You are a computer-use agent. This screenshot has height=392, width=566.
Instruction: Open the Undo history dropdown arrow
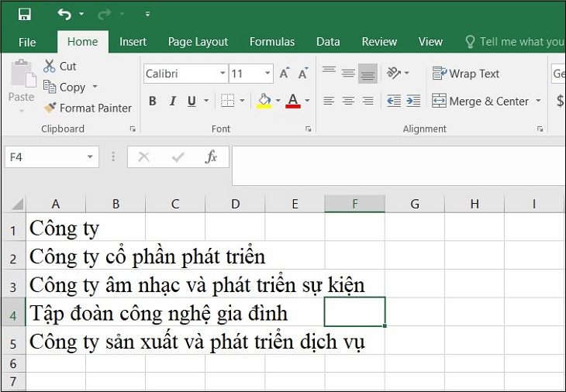coord(81,14)
